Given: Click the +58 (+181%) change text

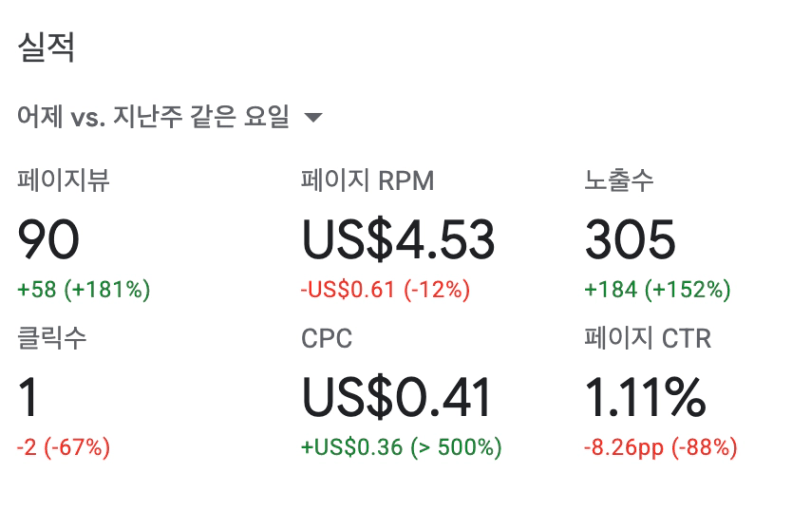Looking at the screenshot, I should coord(84,290).
